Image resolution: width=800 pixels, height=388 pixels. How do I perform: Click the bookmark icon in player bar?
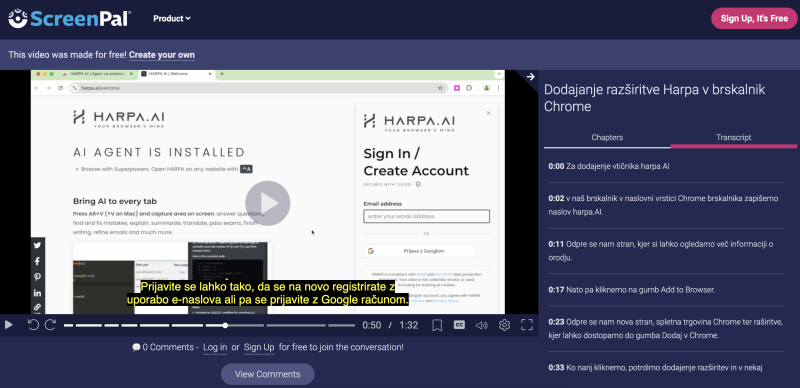[437, 325]
